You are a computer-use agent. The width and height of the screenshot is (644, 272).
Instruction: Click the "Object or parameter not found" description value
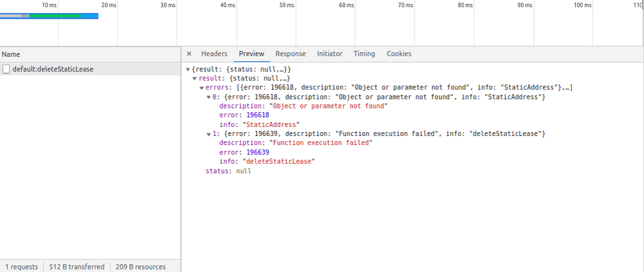tap(328, 106)
